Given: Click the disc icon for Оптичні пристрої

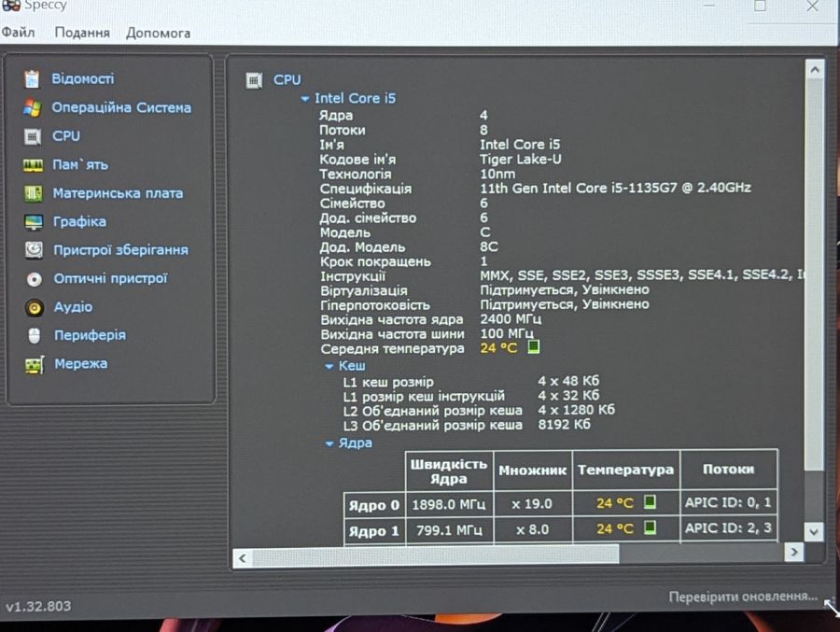Looking at the screenshot, I should [35, 279].
